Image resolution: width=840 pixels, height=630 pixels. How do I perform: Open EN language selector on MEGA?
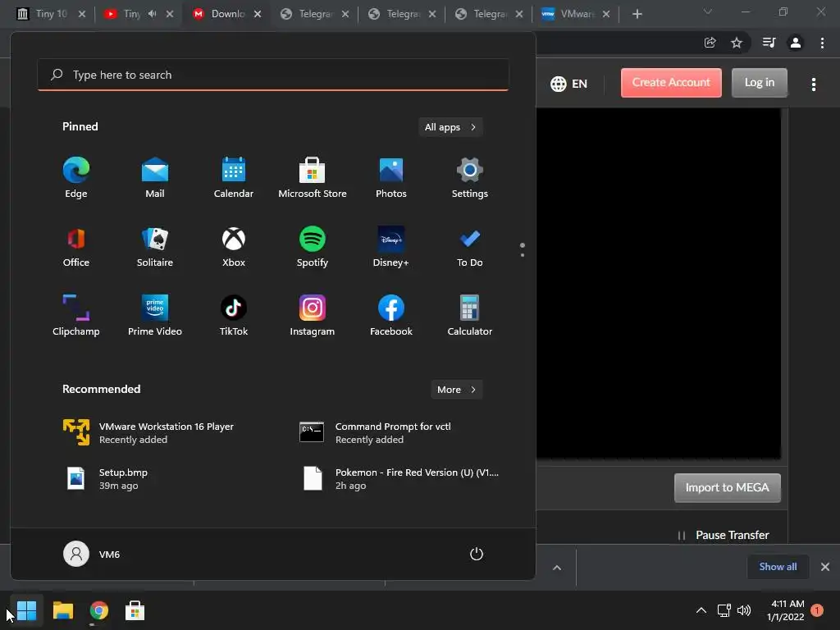coord(569,84)
